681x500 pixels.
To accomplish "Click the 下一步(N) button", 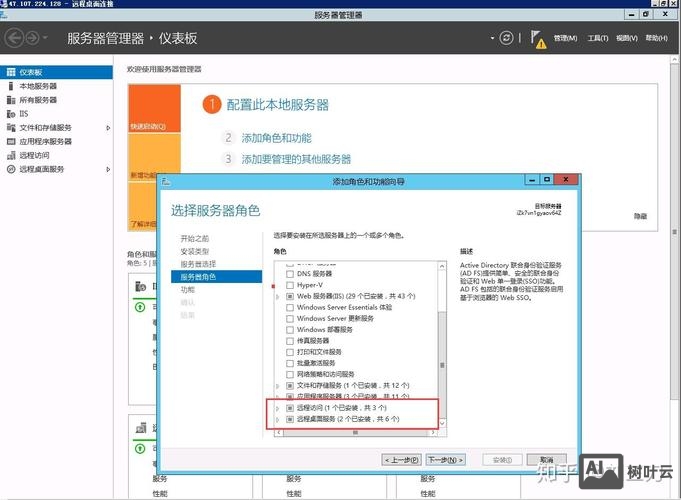I will click(446, 460).
